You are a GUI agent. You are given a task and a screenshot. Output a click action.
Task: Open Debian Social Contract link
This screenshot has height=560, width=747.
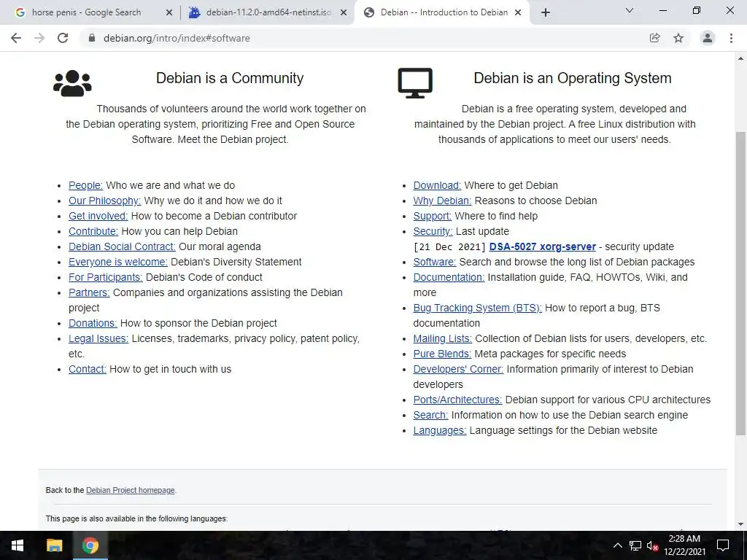click(x=122, y=246)
